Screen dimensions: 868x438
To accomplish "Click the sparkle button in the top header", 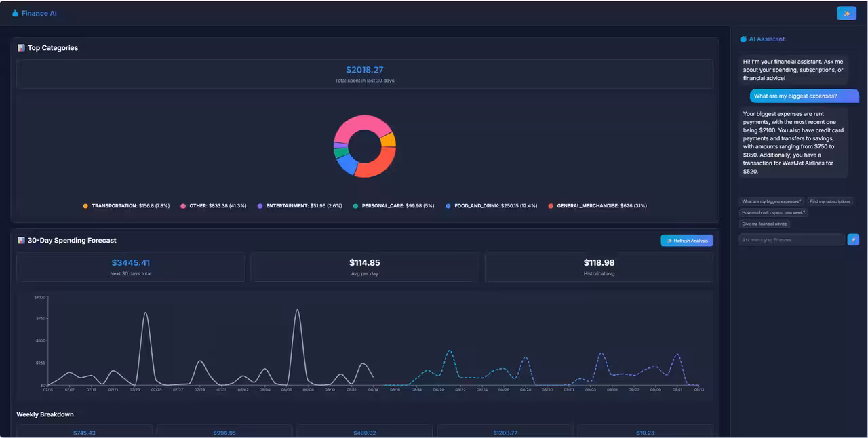I will pyautogui.click(x=846, y=13).
